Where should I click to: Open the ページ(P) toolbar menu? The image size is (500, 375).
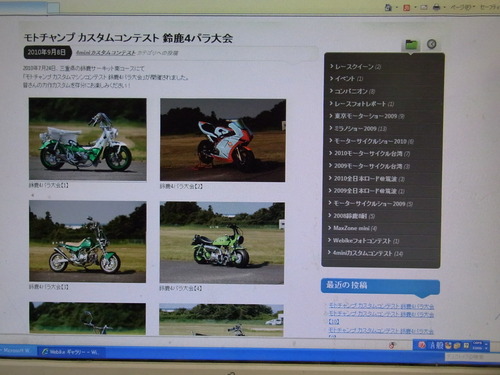click(463, 7)
